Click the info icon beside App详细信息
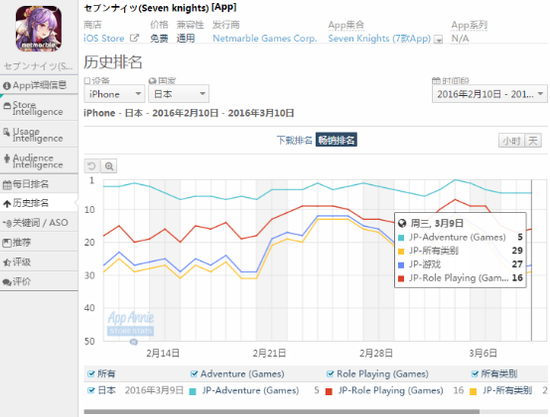 pos(7,86)
